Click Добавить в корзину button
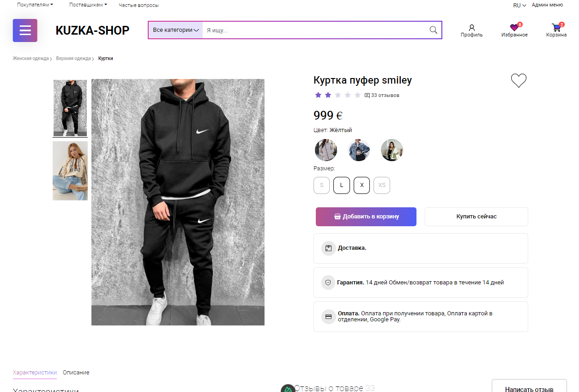 [366, 217]
